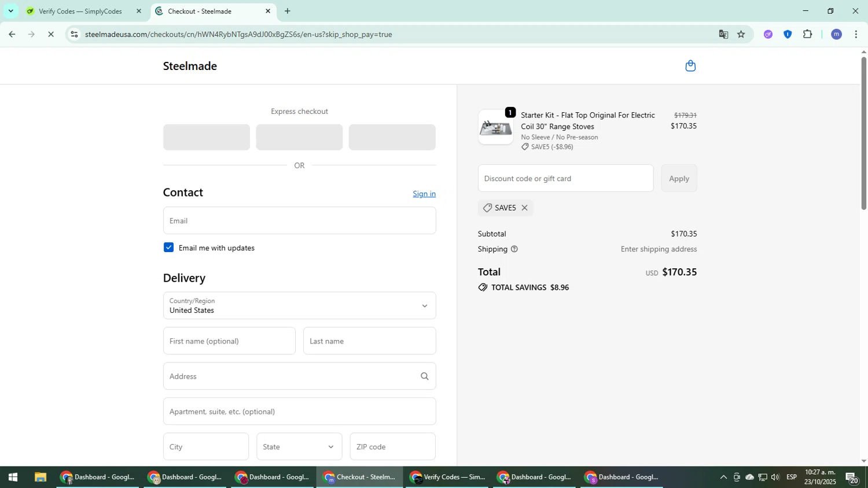868x488 pixels.
Task: Click the volume speaker tray icon
Action: (x=775, y=477)
